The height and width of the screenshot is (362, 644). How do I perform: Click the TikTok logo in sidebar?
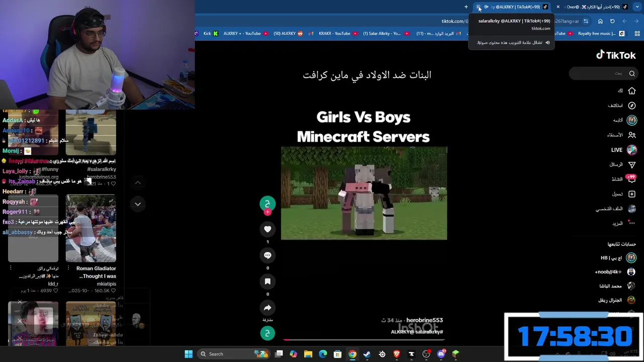pyautogui.click(x=616, y=55)
